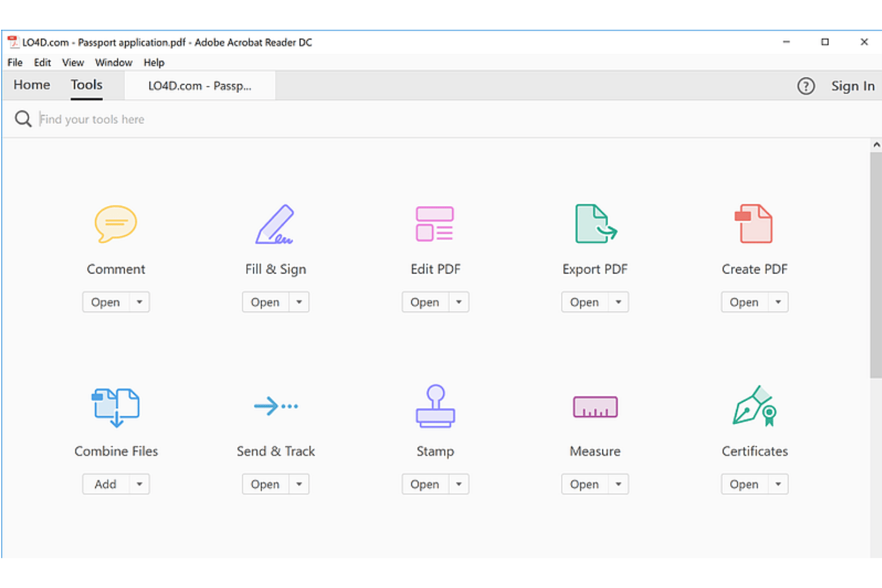Expand the Measure dropdown arrow
Image resolution: width=882 pixels, height=588 pixels.
tap(619, 484)
